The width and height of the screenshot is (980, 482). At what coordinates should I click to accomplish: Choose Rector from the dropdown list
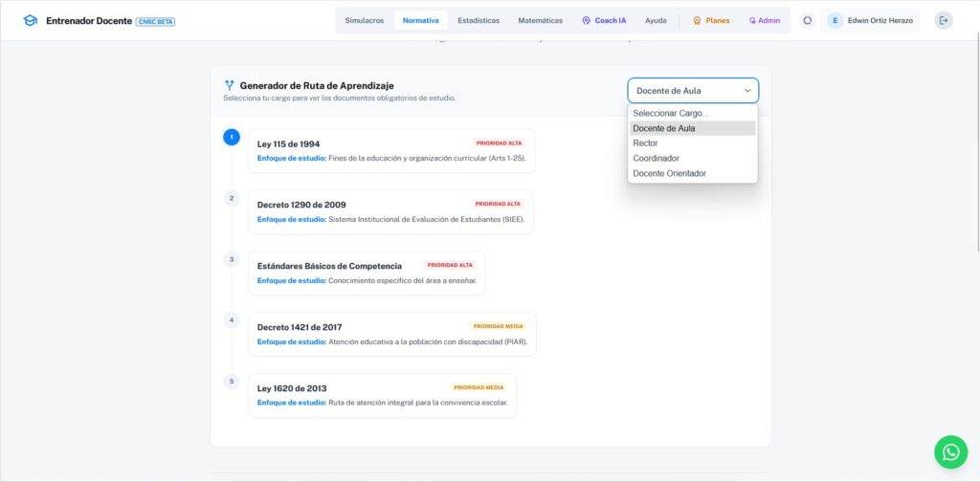(645, 143)
